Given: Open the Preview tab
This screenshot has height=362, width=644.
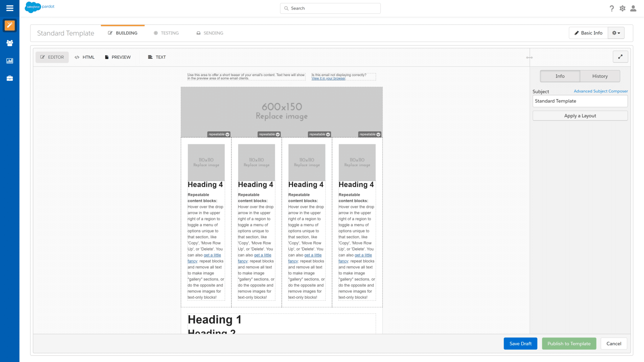Looking at the screenshot, I should coord(118,57).
